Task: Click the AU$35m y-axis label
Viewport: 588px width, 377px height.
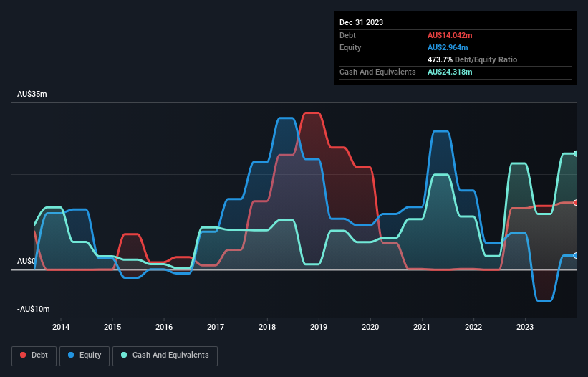Action: click(x=32, y=94)
